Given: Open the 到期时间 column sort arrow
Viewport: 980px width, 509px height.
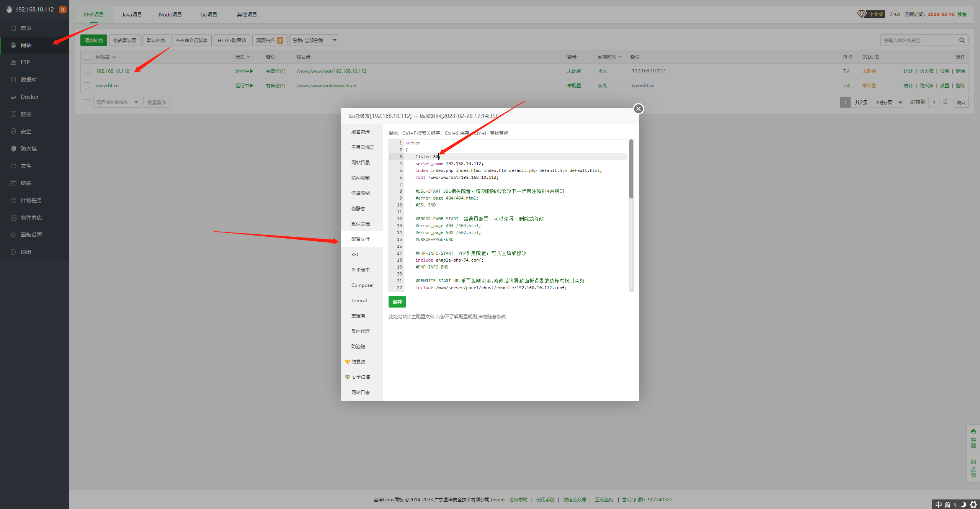Looking at the screenshot, I should pyautogui.click(x=620, y=57).
